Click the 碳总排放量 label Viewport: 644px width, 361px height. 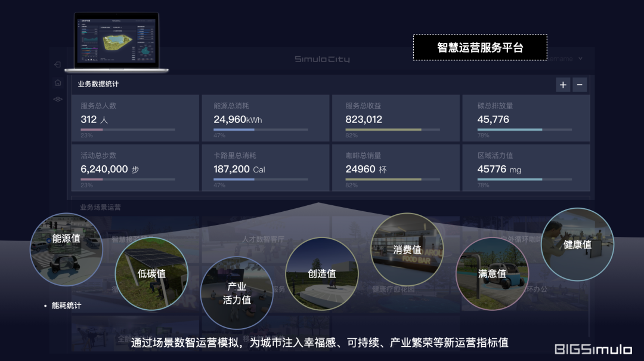[x=495, y=106]
